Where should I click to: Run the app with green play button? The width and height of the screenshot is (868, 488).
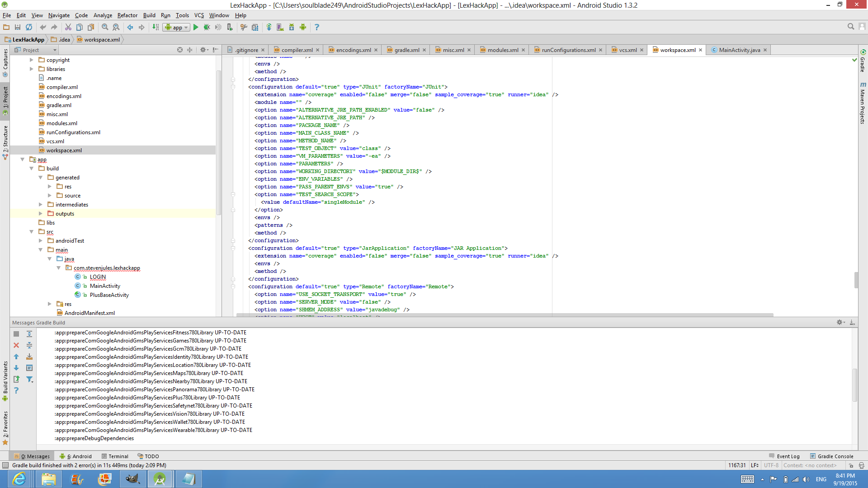tap(196, 27)
